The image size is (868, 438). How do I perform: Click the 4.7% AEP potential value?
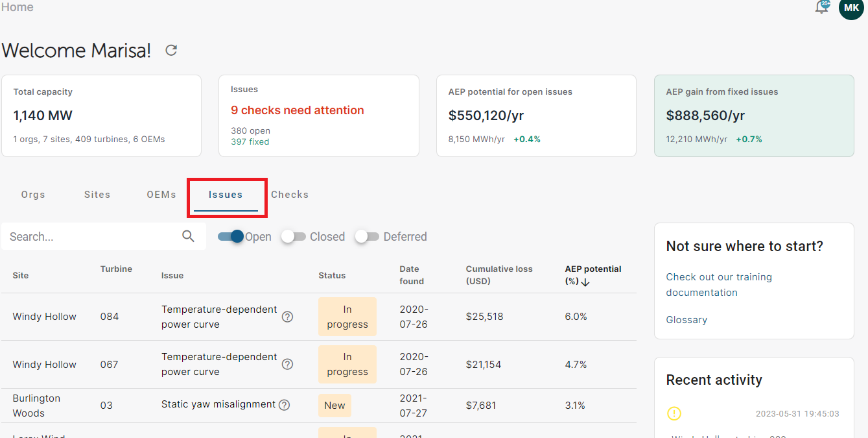pyautogui.click(x=576, y=365)
